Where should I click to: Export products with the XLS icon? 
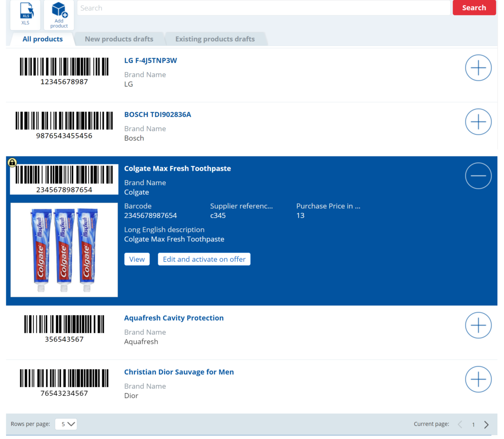25,14
